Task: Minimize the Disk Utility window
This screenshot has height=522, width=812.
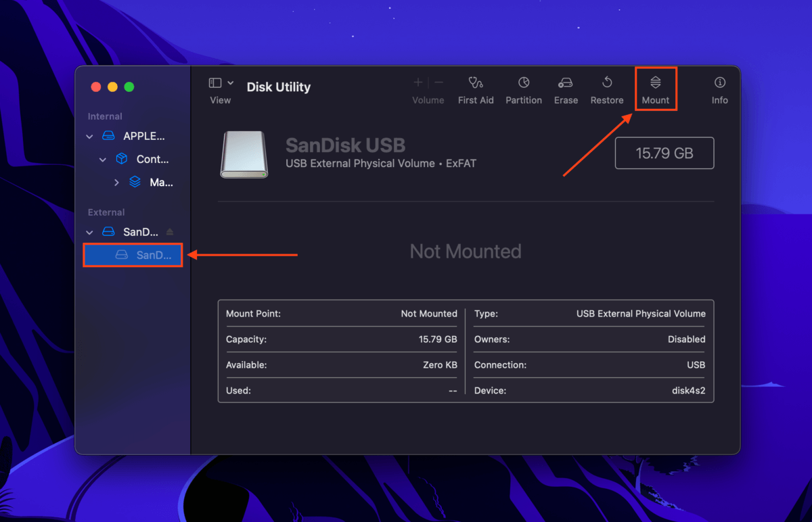Action: point(112,87)
